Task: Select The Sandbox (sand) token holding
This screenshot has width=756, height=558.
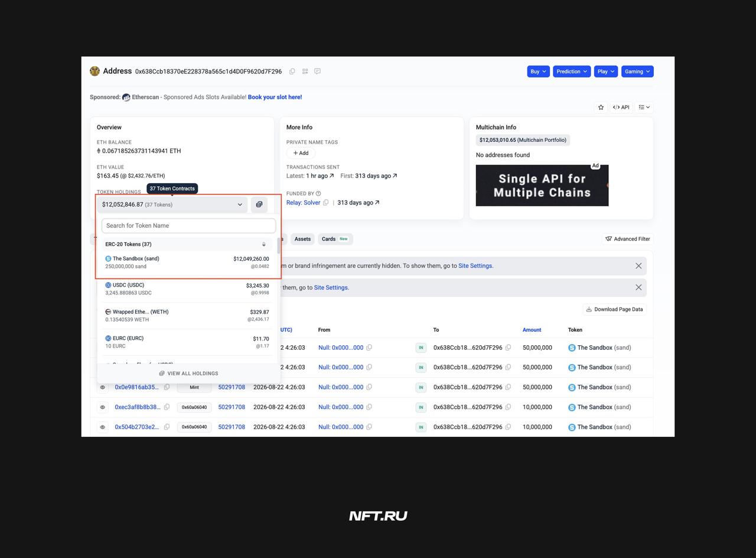Action: 187,262
